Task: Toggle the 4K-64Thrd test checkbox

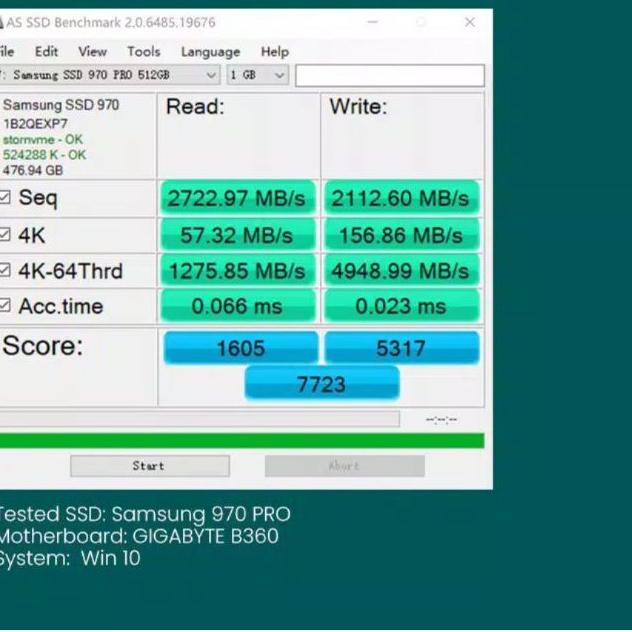Action: 4,270
